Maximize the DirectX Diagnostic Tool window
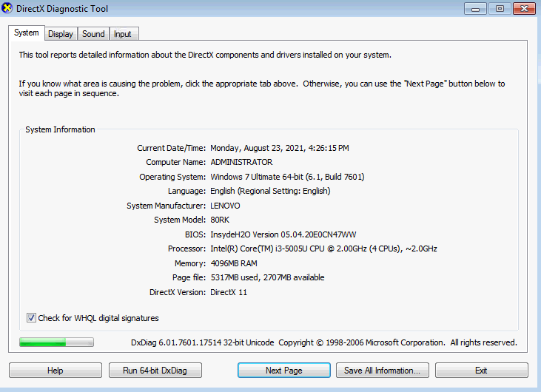The height and width of the screenshot is (392, 541). pos(500,9)
